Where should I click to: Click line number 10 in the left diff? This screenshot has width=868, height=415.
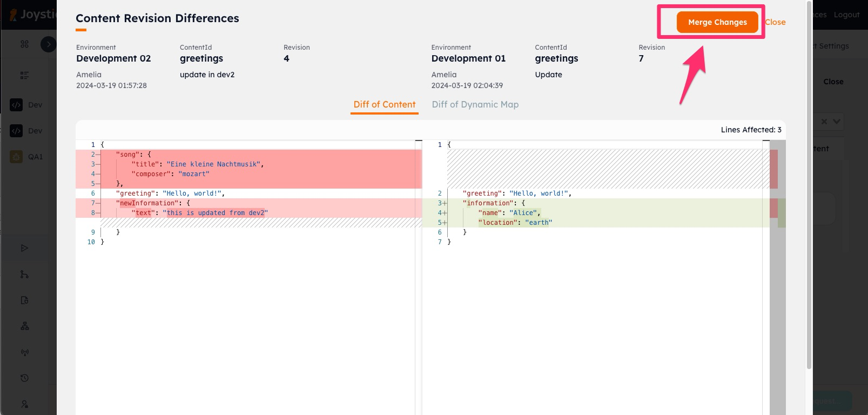(91, 242)
